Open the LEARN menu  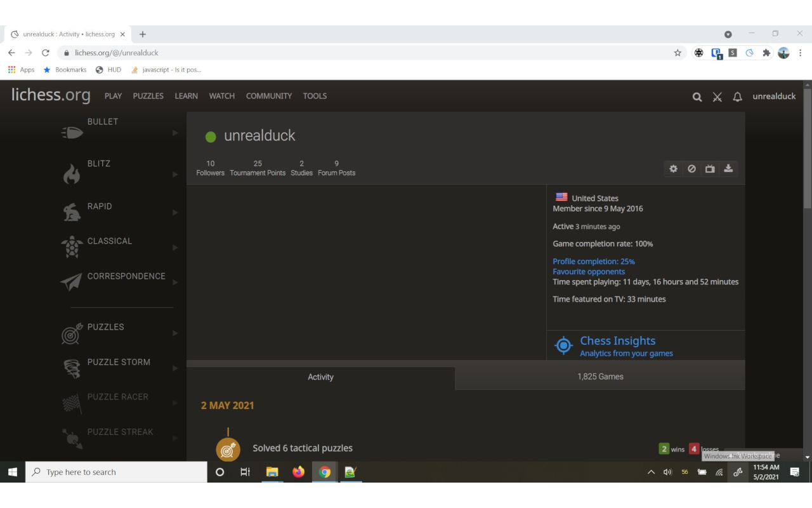186,96
